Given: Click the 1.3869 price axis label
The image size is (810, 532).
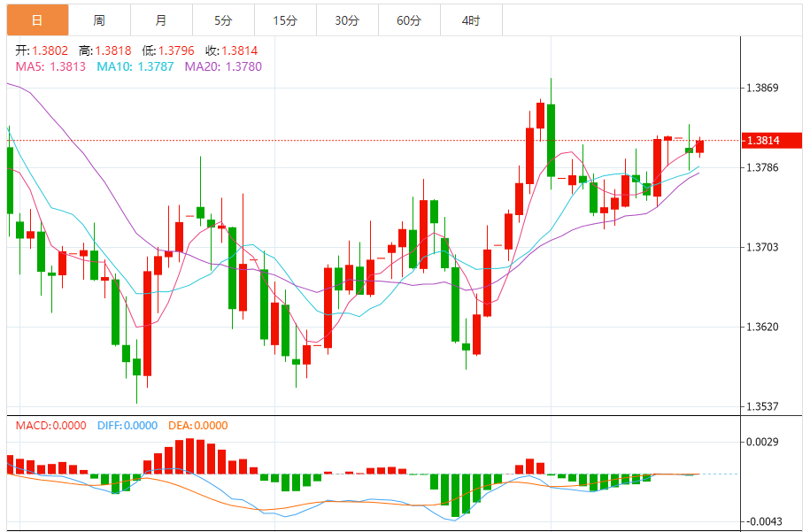Looking at the screenshot, I should point(762,88).
